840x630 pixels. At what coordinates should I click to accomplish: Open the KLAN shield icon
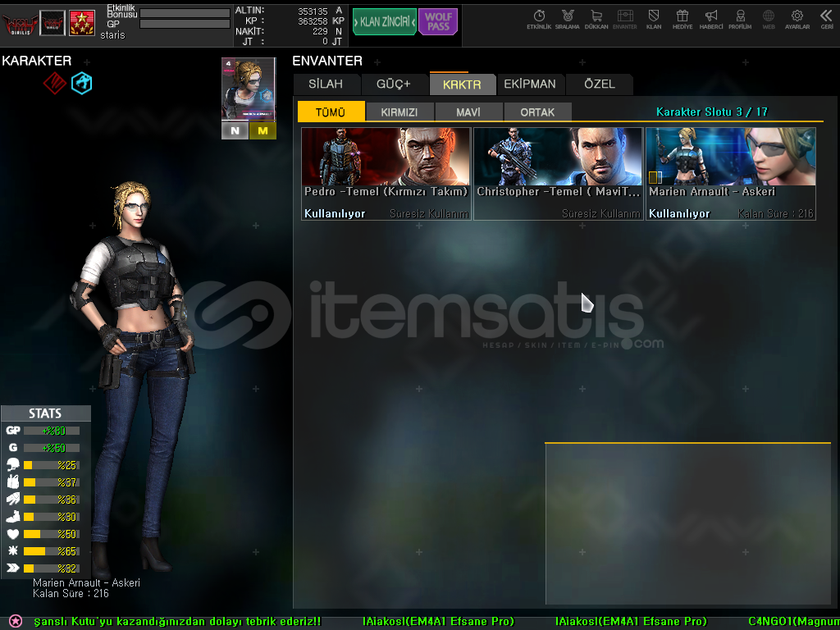pos(654,20)
